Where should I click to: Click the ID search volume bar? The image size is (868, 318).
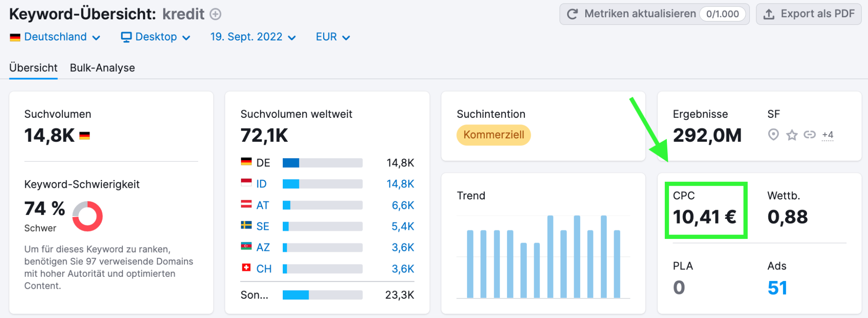(322, 184)
